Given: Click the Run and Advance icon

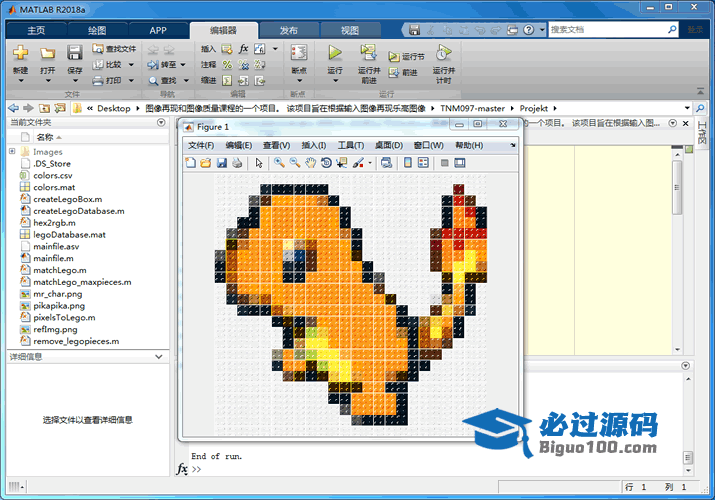Looking at the screenshot, I should (368, 52).
